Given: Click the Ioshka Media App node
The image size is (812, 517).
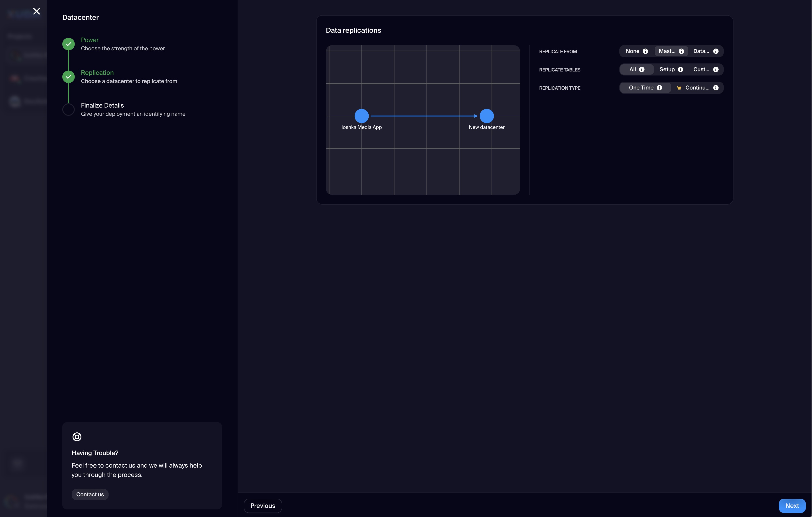Looking at the screenshot, I should (362, 116).
